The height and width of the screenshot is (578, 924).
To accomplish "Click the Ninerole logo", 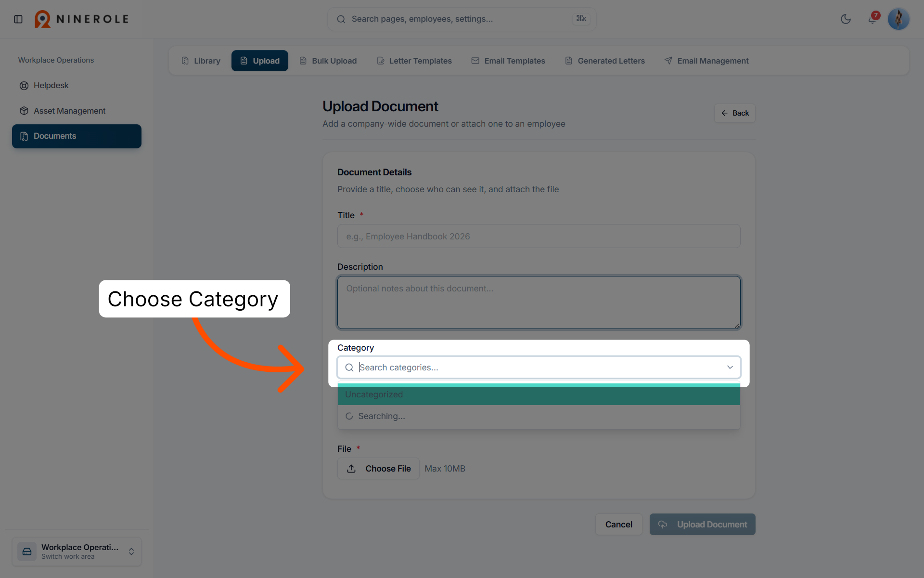I will (82, 19).
